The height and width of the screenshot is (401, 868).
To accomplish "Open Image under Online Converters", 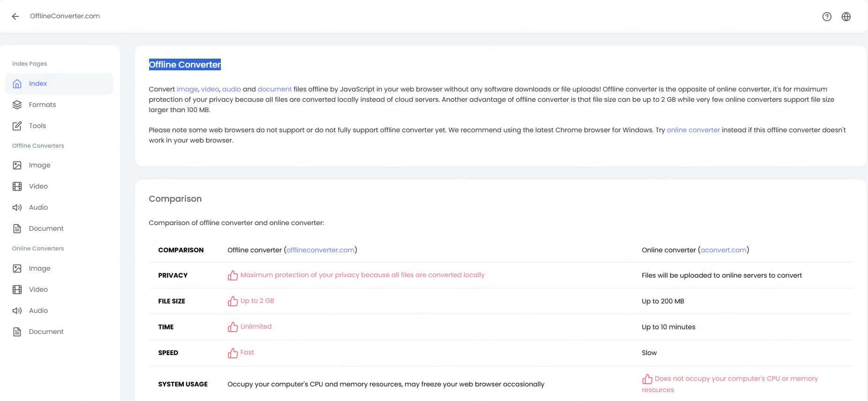I will tap(59, 268).
